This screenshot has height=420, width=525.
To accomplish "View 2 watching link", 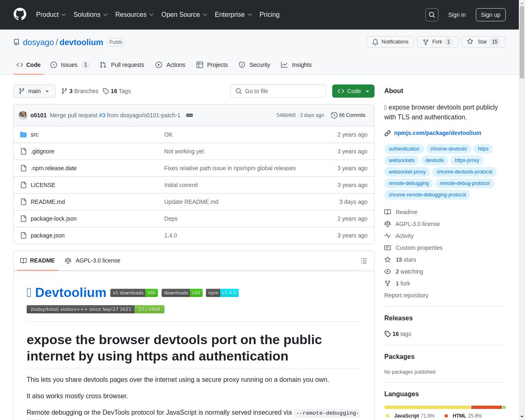I will click(404, 272).
